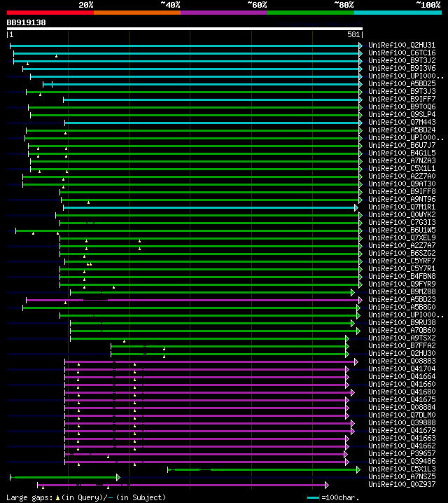Click the short green A7NSZ5 alignment bar
Screen dimensions: 448x503
[65, 477]
